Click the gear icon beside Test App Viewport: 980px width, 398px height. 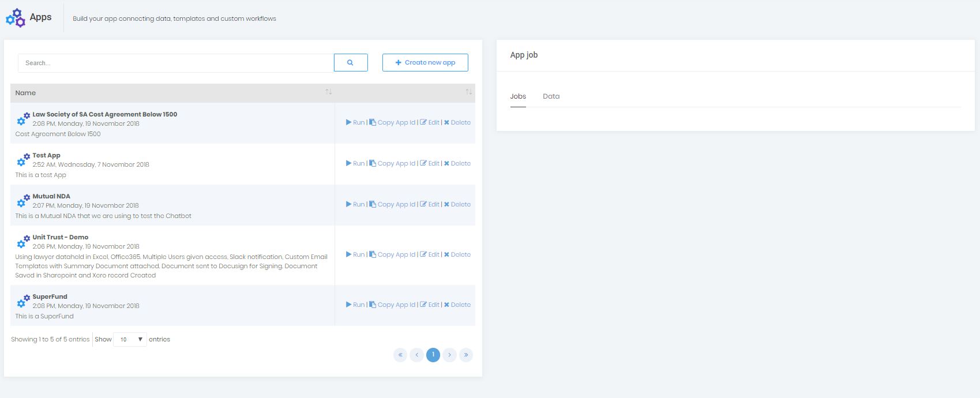click(x=23, y=160)
